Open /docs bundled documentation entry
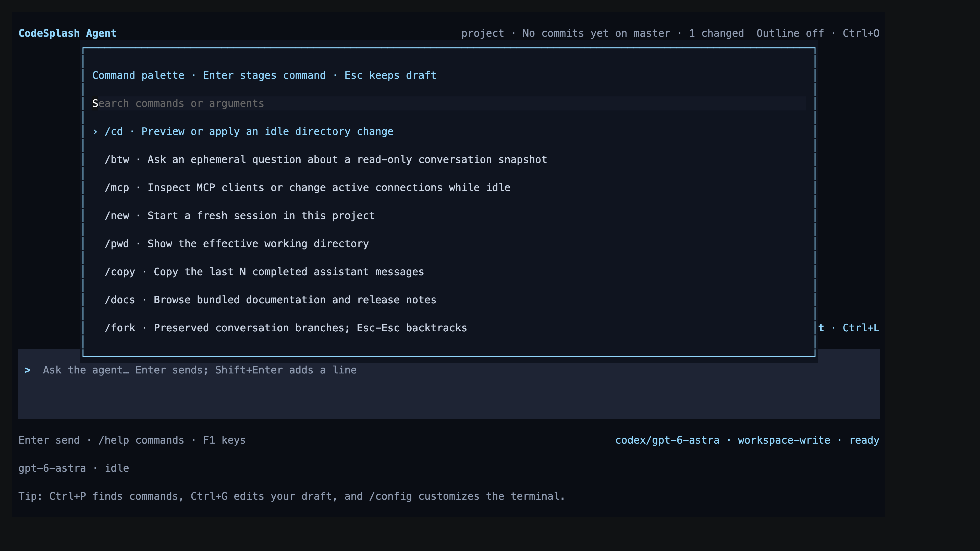Viewport: 980px width, 551px height. pyautogui.click(x=449, y=300)
